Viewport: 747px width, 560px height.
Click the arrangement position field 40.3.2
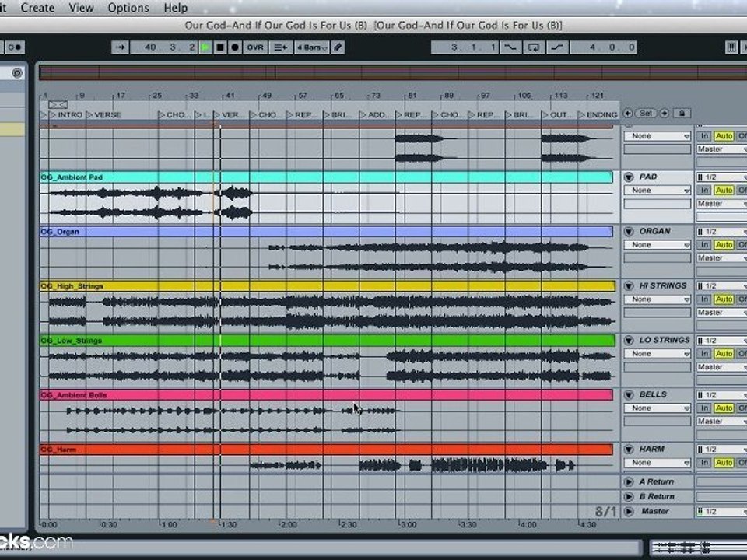163,47
